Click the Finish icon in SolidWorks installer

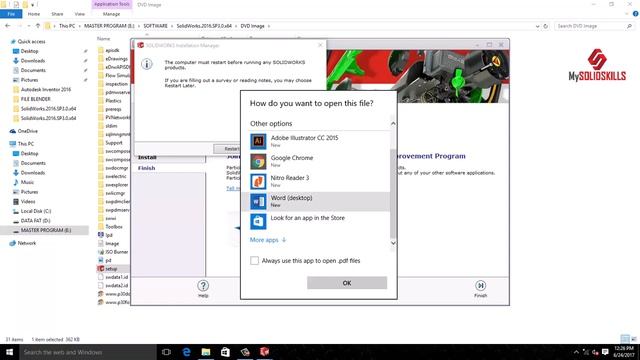[480, 286]
